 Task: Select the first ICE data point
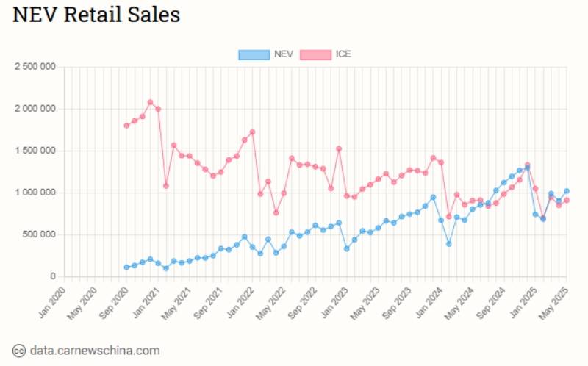coord(126,126)
